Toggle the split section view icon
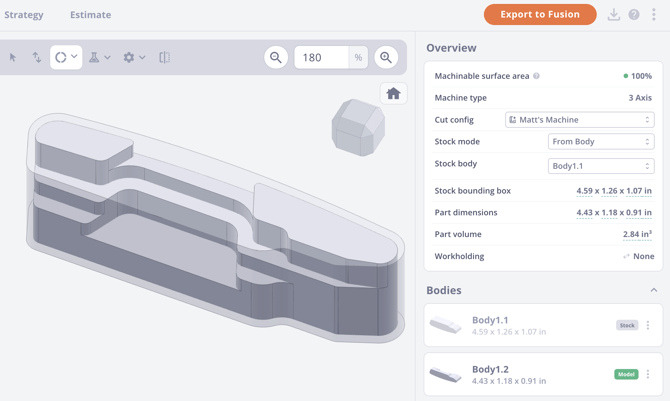Screen dimensions: 670x401 coord(165,58)
